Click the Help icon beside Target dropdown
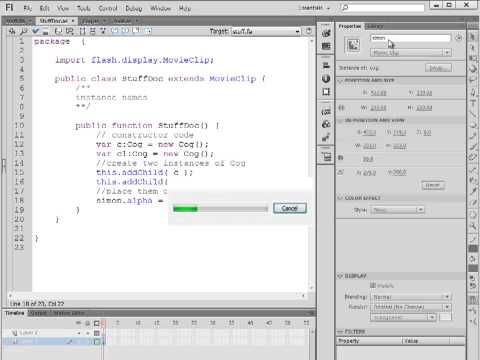This screenshot has height=360, width=480. tap(309, 31)
